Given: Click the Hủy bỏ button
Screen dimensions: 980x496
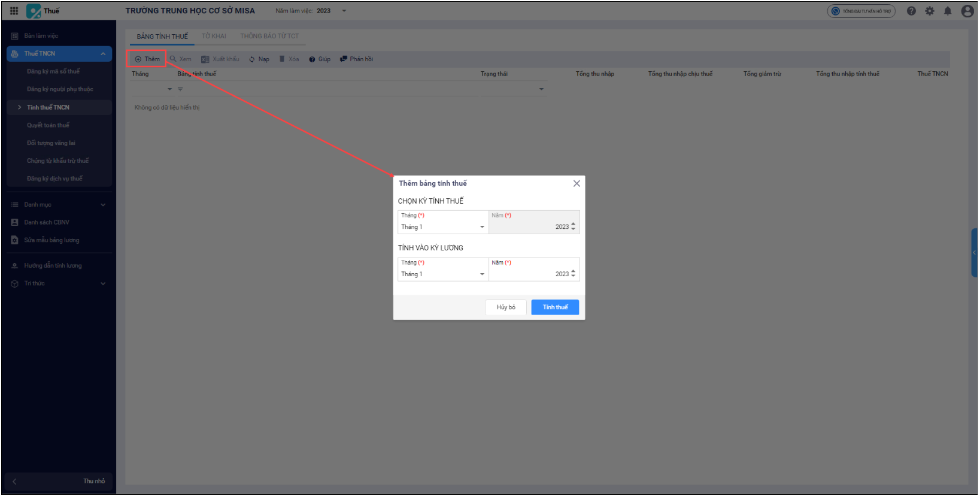Looking at the screenshot, I should pos(506,307).
